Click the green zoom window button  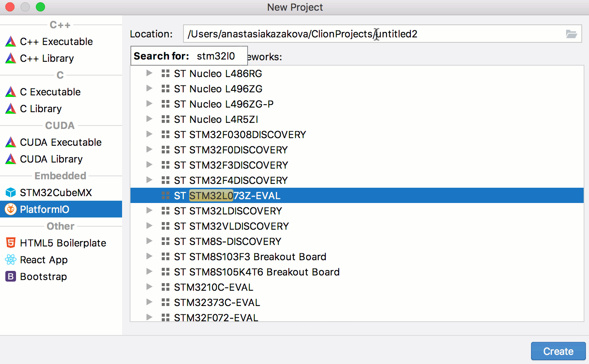[40, 7]
